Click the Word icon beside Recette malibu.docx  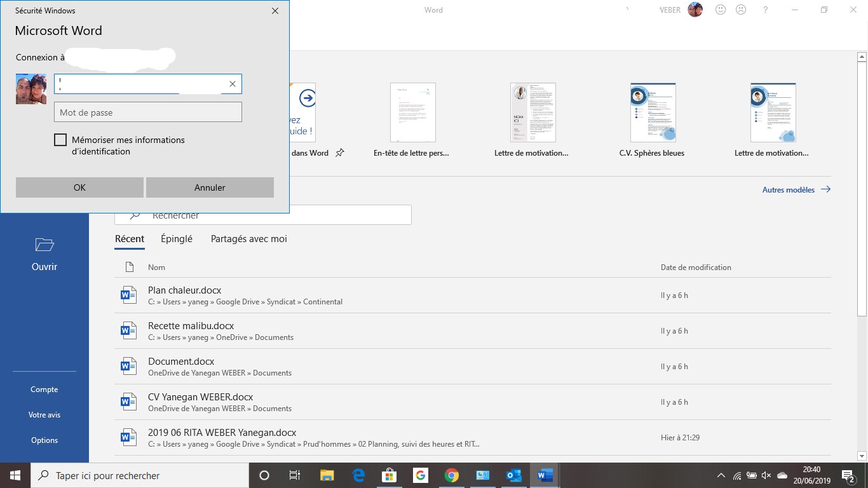tap(129, 330)
